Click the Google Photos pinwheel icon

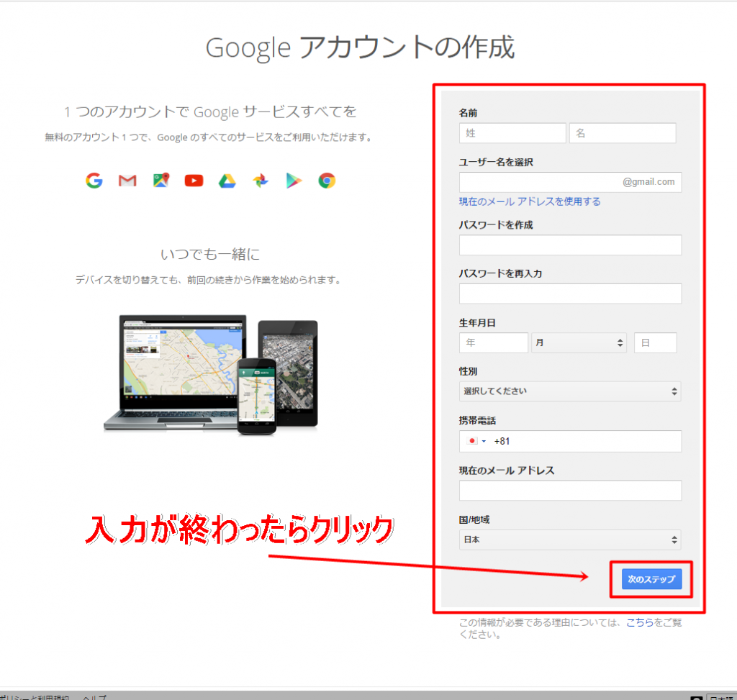point(261,181)
